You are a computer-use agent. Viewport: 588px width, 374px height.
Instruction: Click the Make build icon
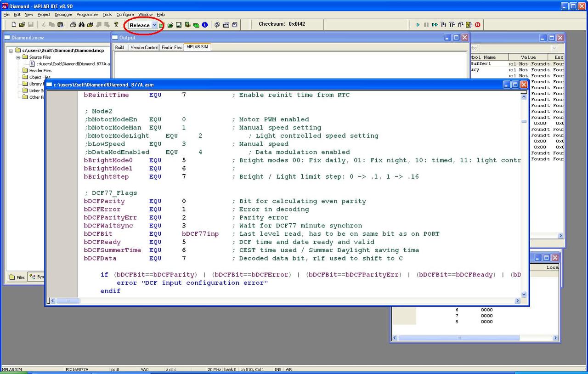tap(217, 25)
